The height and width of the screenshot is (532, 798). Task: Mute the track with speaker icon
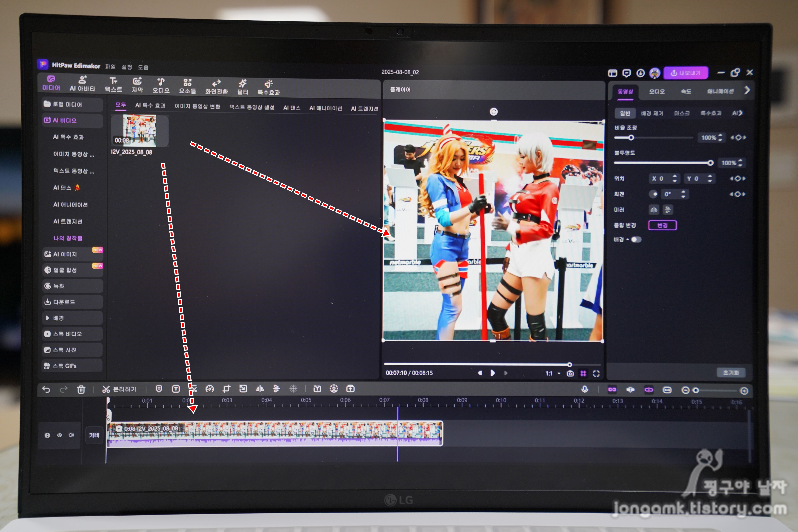(x=71, y=435)
